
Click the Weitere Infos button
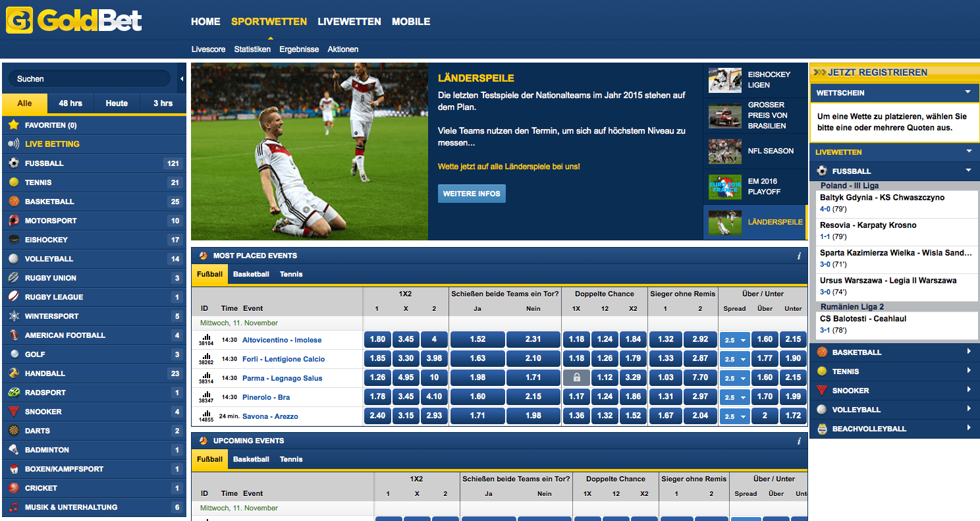[x=472, y=194]
